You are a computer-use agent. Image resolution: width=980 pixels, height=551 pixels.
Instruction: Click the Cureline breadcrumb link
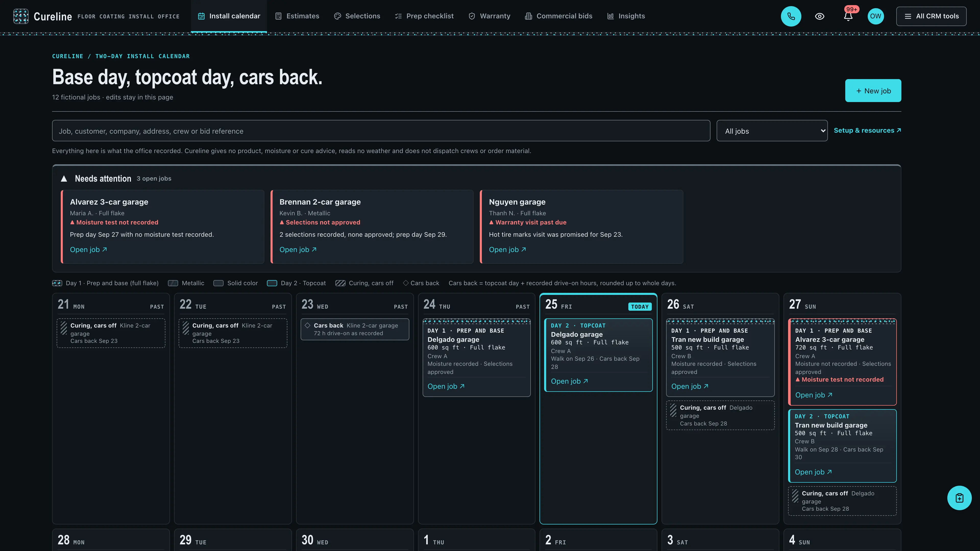pyautogui.click(x=67, y=56)
